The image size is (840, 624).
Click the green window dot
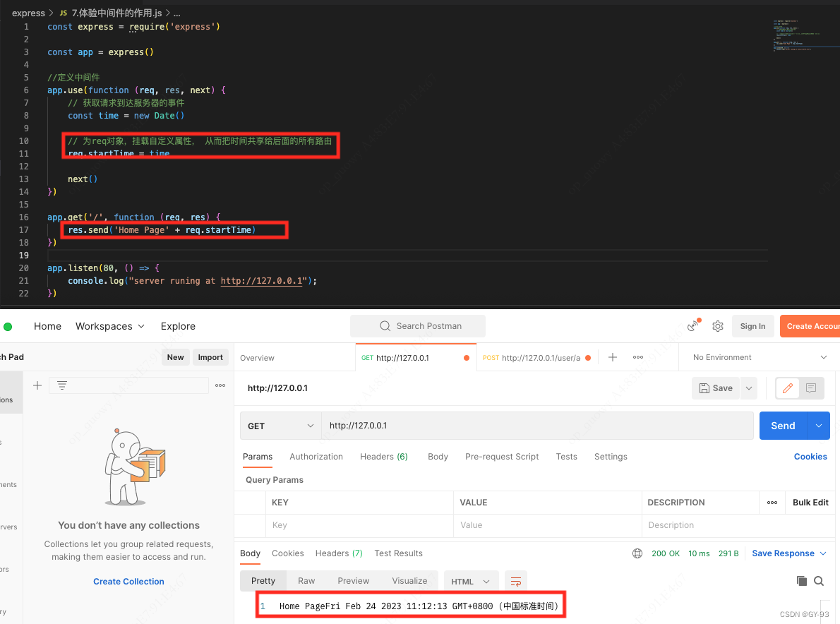click(x=8, y=327)
